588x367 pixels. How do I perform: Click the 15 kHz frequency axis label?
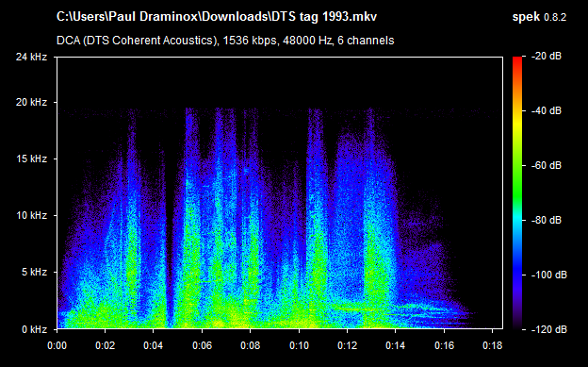31,158
